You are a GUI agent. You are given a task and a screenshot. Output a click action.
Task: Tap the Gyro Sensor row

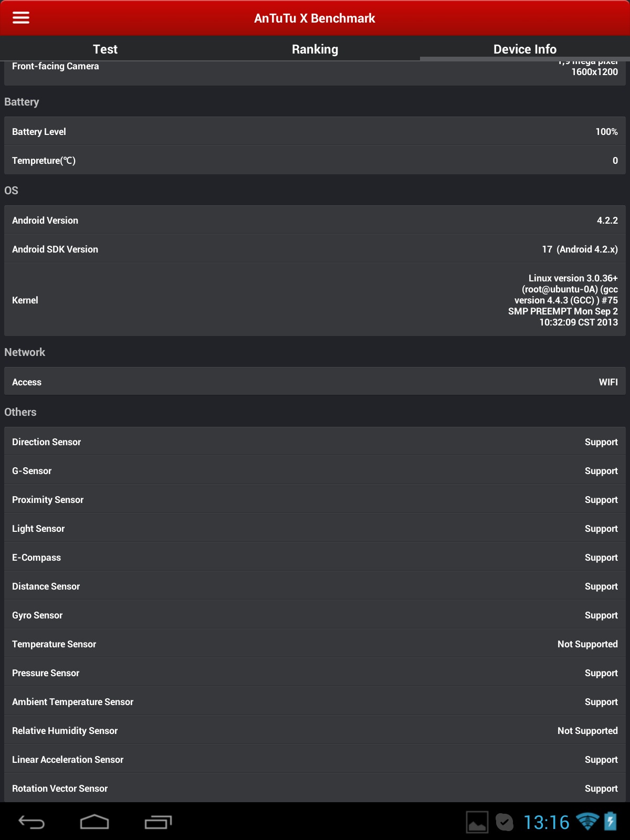coord(315,615)
